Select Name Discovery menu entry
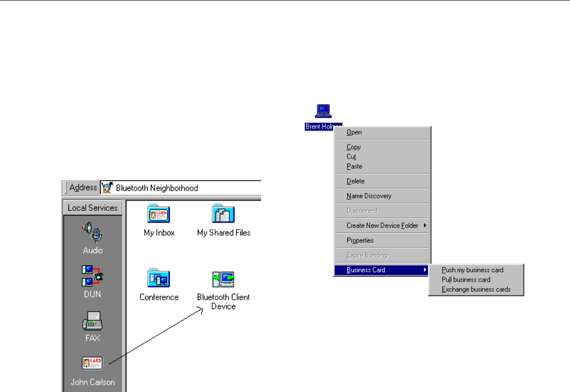 coord(382,196)
